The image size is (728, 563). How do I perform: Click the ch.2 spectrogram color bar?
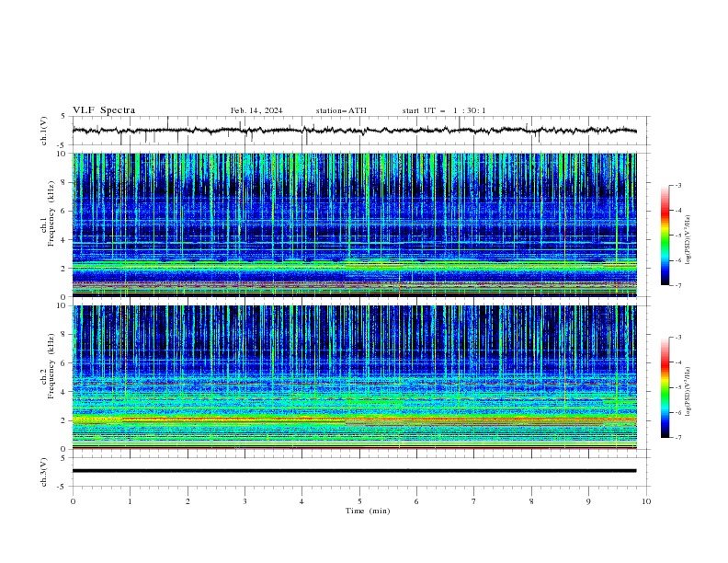point(665,387)
